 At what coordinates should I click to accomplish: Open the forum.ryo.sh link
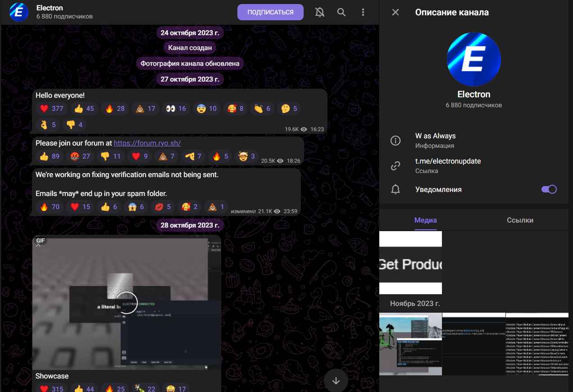point(147,143)
